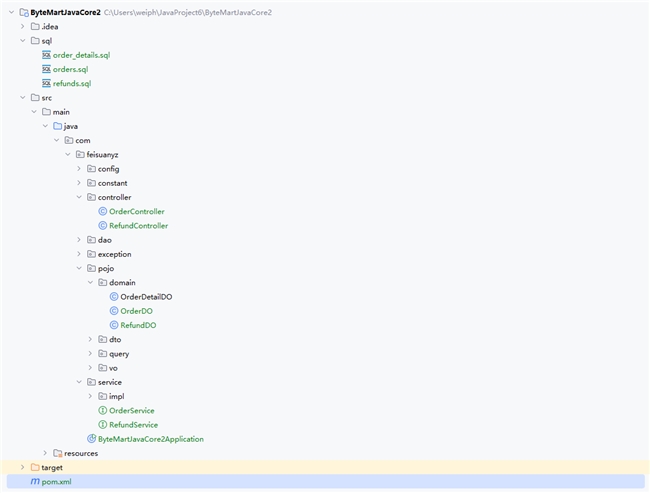This screenshot has width=650, height=493.
Task: Click the blue java source folder icon
Action: click(x=58, y=126)
